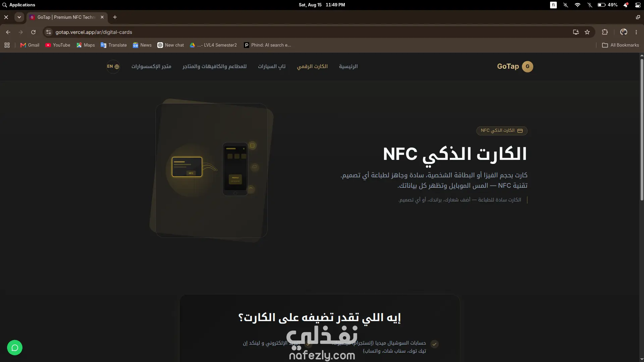This screenshot has height=362, width=644.
Task: Select the GoTap browser tab
Action: coord(67,17)
